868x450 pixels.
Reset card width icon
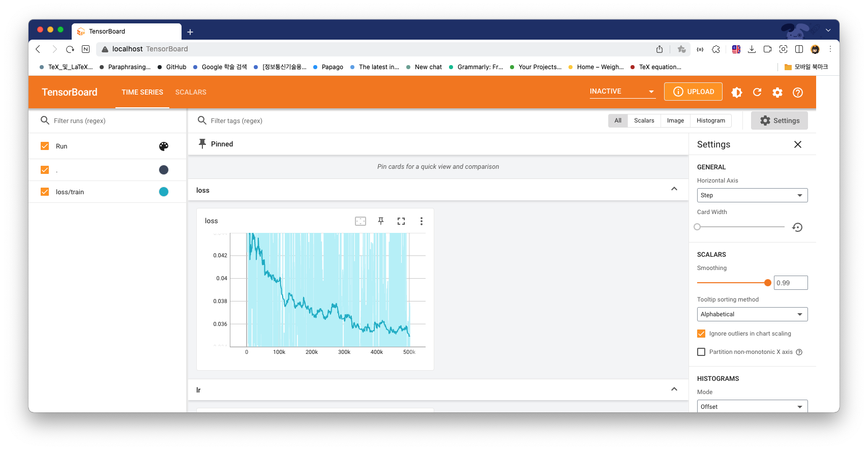(x=797, y=227)
